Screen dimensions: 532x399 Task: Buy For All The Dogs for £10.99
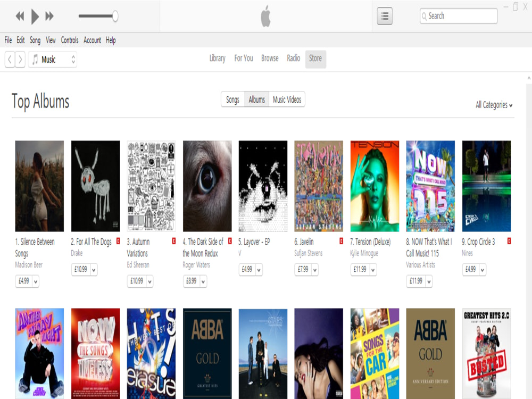coord(81,270)
